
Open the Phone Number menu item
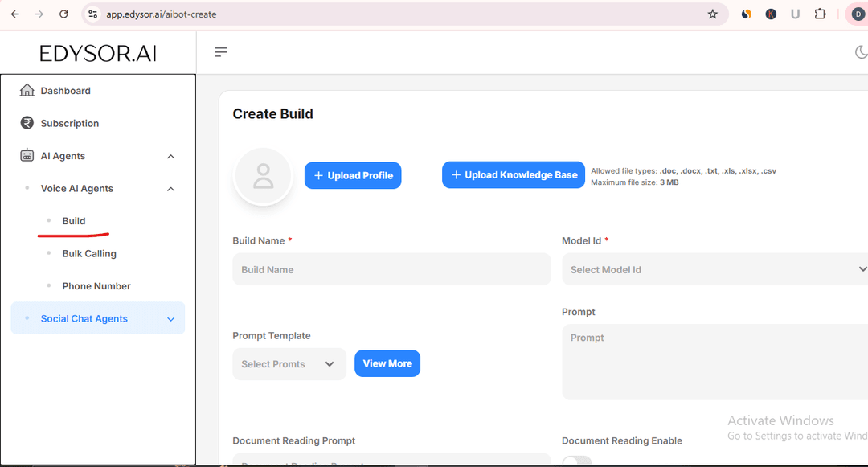click(x=96, y=285)
